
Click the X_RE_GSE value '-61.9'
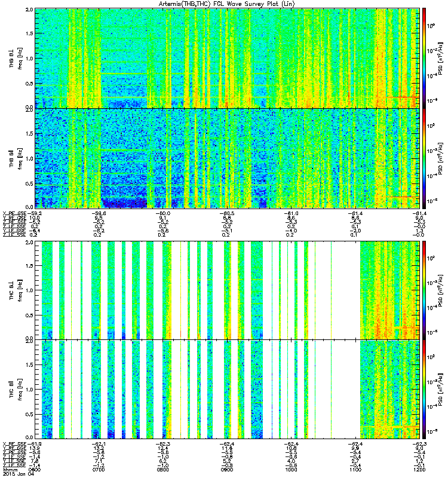pos(33,444)
